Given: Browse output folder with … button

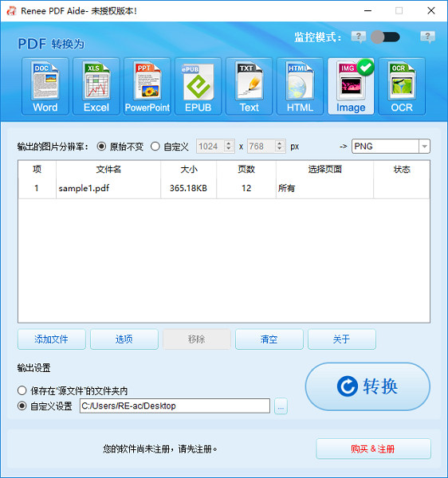Looking at the screenshot, I should [281, 406].
